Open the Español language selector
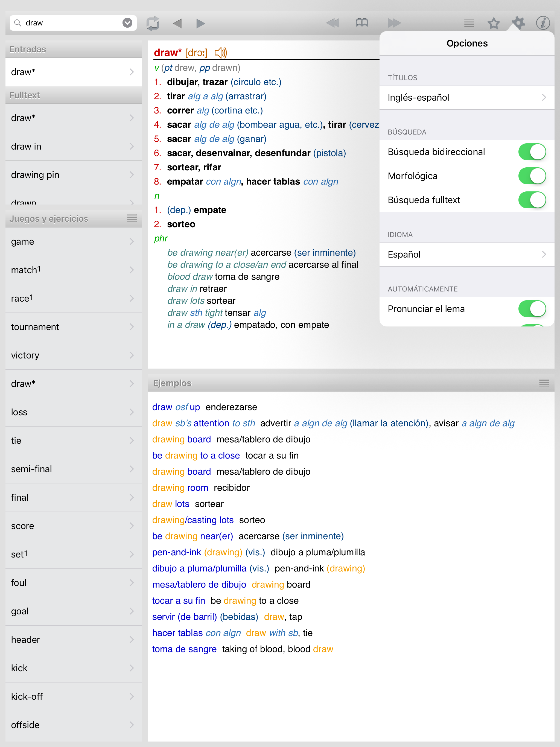The image size is (560, 747). coord(467,254)
